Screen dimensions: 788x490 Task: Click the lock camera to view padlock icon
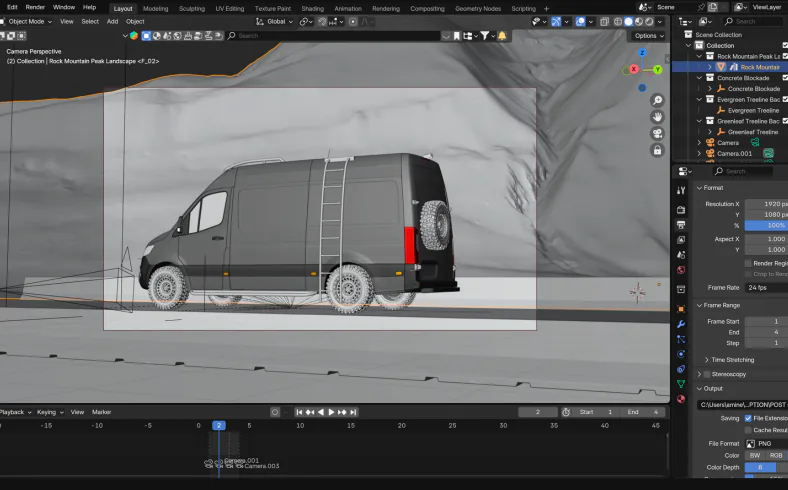(657, 150)
